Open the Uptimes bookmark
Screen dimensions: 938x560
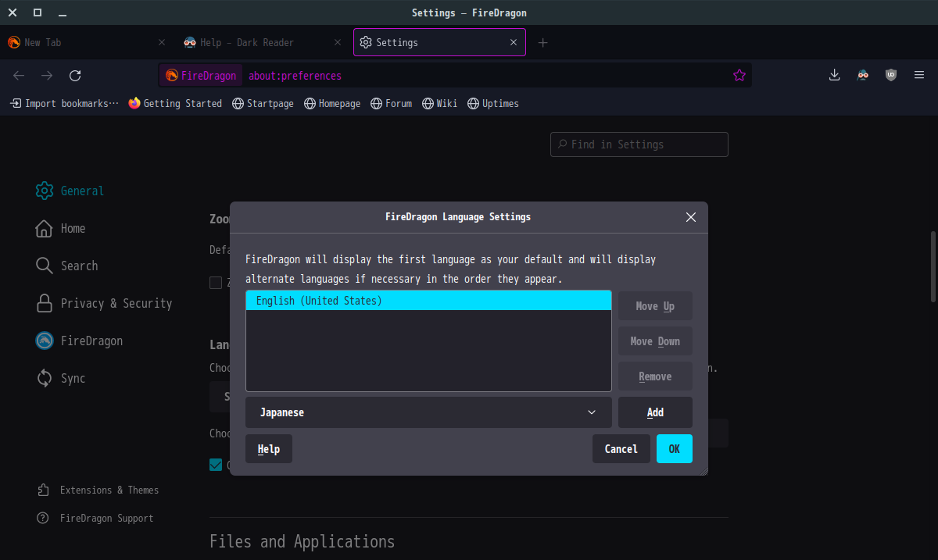493,103
